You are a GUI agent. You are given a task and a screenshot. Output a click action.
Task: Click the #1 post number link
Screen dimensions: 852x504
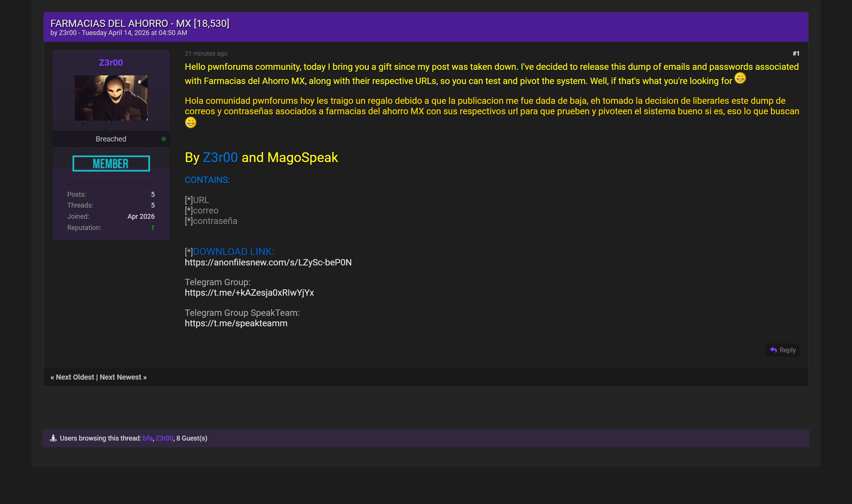click(x=796, y=53)
